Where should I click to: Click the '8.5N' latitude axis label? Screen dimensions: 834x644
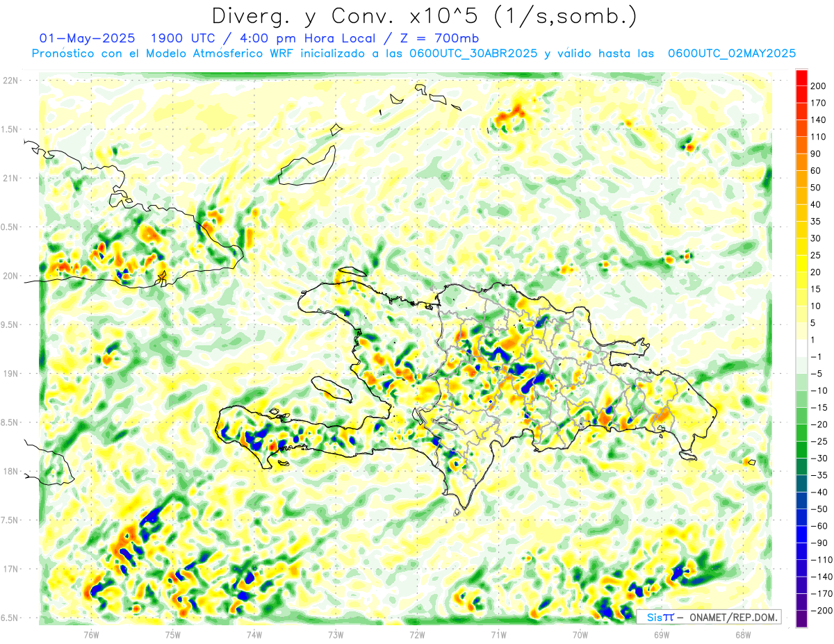[10, 422]
